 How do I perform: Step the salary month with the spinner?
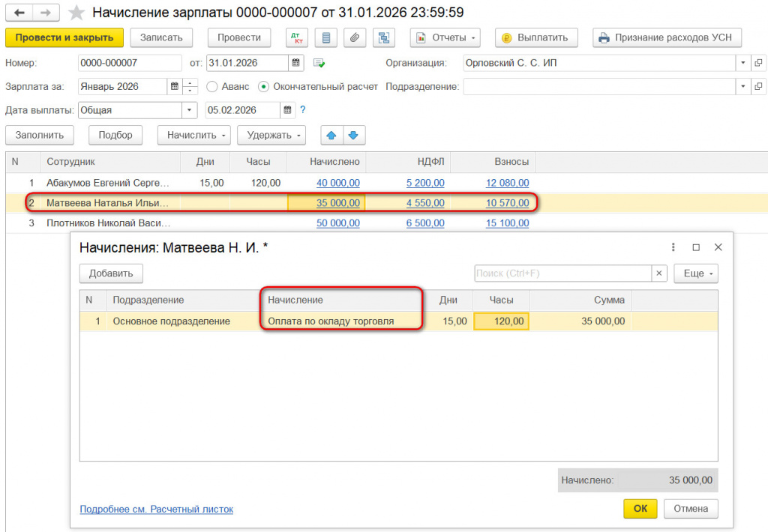coord(190,87)
